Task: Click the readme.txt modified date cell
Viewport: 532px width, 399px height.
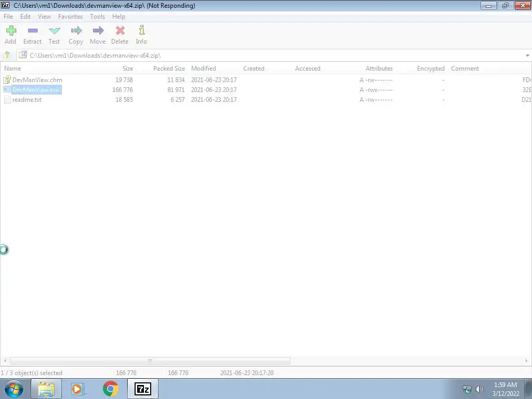Action: tap(214, 99)
